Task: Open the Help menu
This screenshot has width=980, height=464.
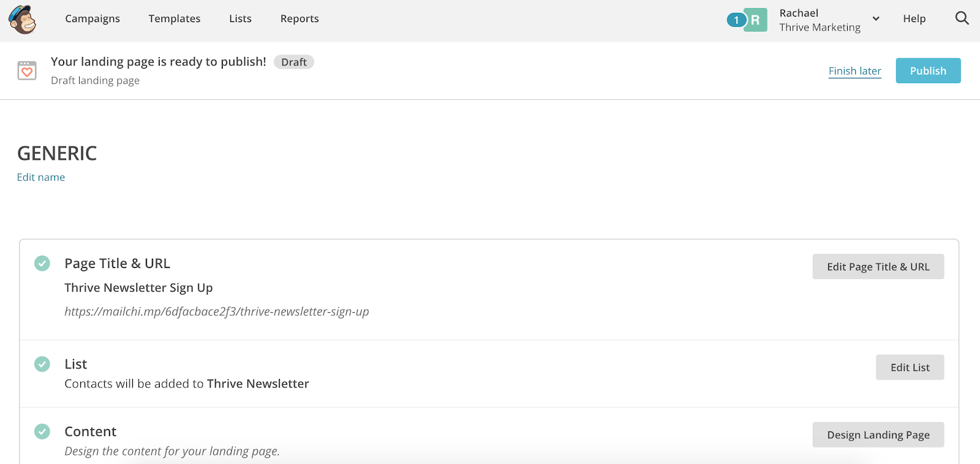Action: point(914,18)
